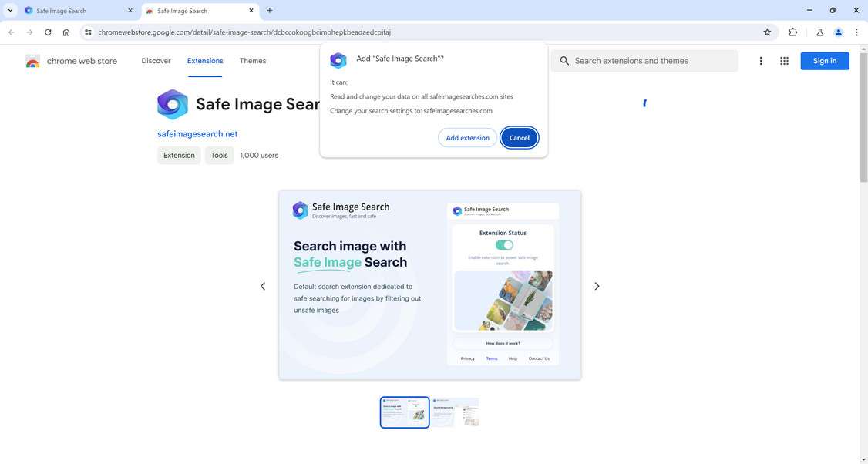Reload the page with the refresh icon
The width and height of the screenshot is (868, 464).
point(47,32)
